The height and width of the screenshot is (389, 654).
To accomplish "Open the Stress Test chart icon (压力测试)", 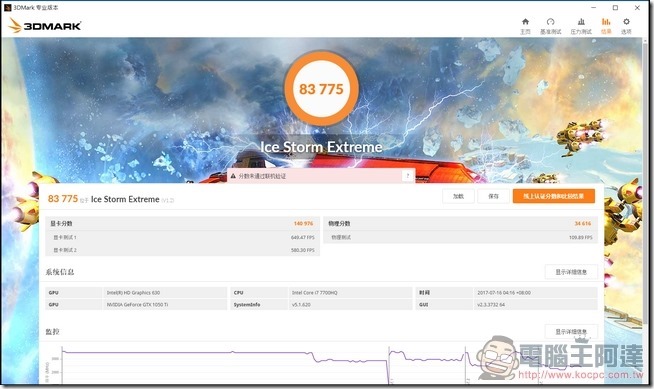I will coord(581,22).
